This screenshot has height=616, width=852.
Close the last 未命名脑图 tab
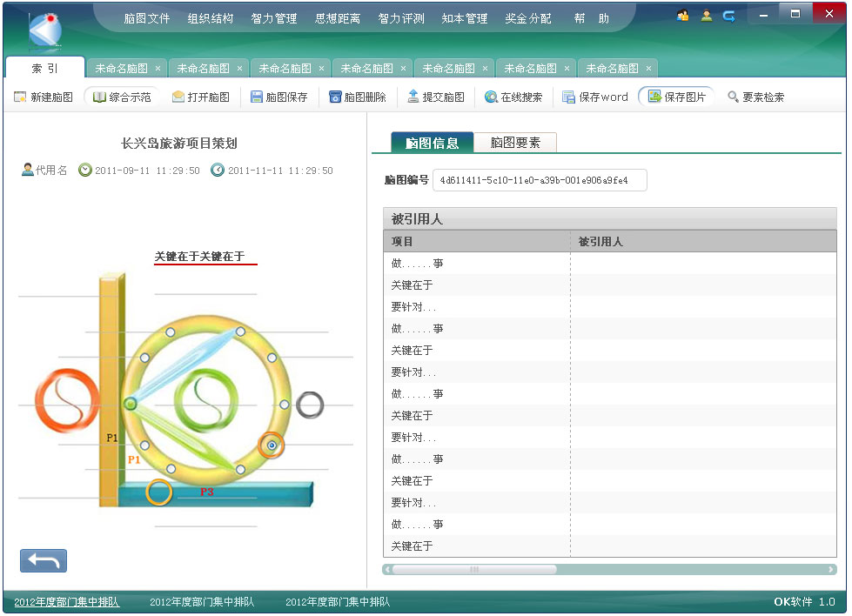pyautogui.click(x=648, y=69)
